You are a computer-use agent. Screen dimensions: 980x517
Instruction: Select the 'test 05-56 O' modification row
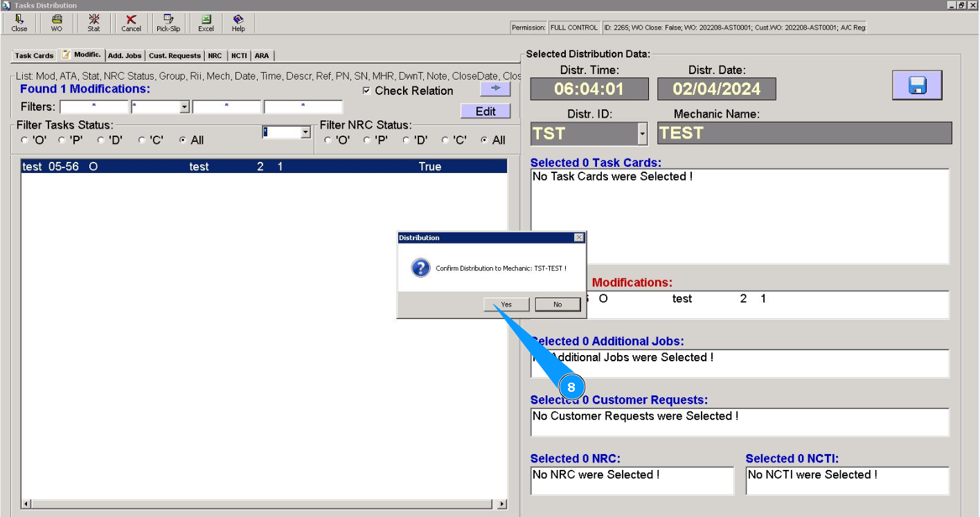pyautogui.click(x=264, y=167)
